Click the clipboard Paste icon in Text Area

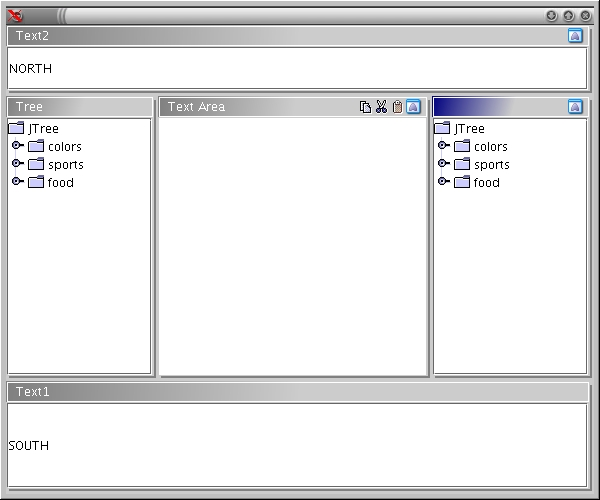click(x=398, y=107)
